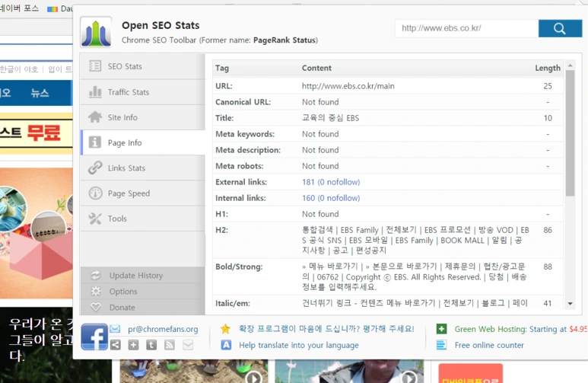Click the URL value http://www.ebs.co.kr/main
The width and height of the screenshot is (588, 383).
348,86
